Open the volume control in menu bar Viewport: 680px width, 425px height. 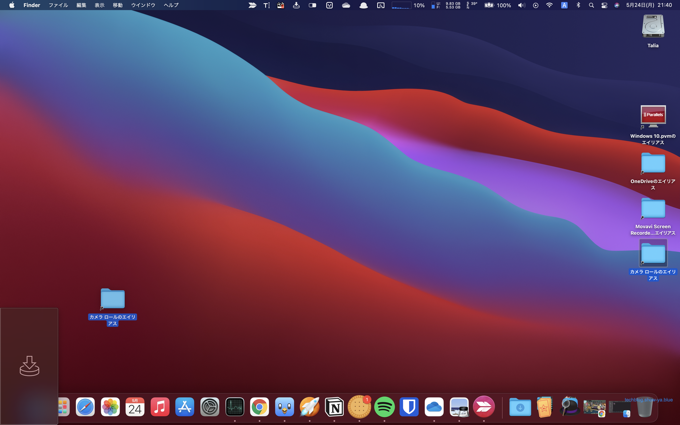click(x=521, y=5)
